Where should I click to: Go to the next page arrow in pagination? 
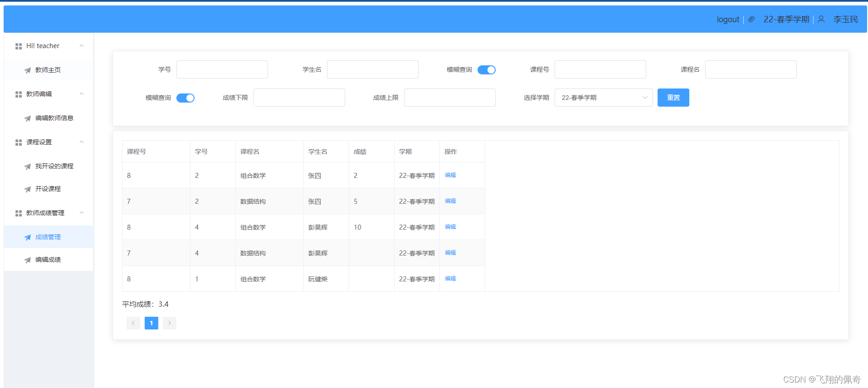click(x=169, y=323)
